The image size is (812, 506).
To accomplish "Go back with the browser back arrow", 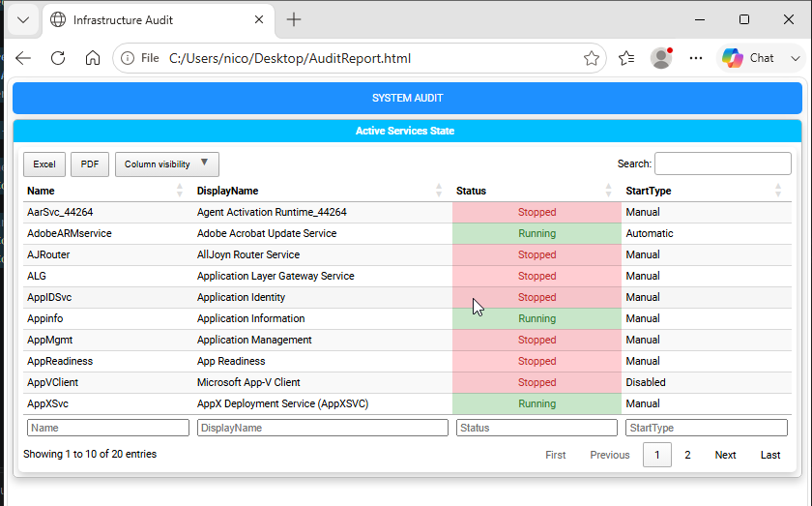I will pos(23,58).
